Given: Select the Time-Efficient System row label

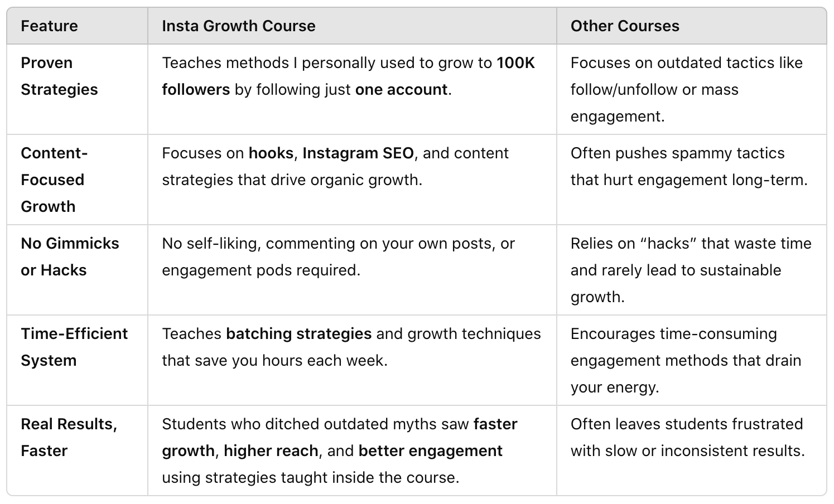Looking at the screenshot, I should (74, 347).
